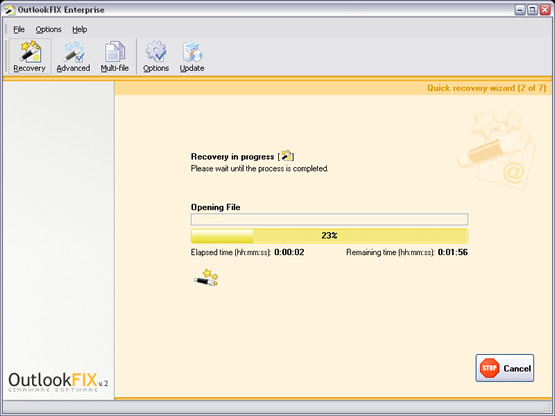The width and height of the screenshot is (555, 416).
Task: Click the Opening File status label
Action: coord(216,207)
